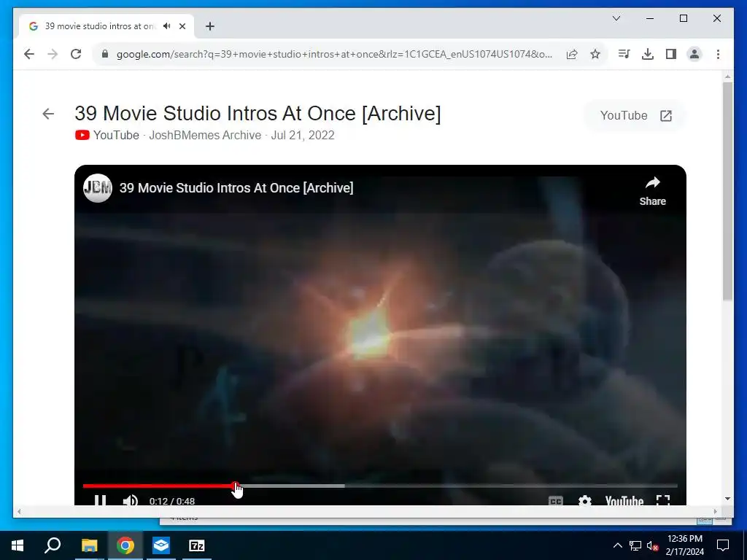Open the Chrome profile avatar
The image size is (747, 560).
click(694, 54)
